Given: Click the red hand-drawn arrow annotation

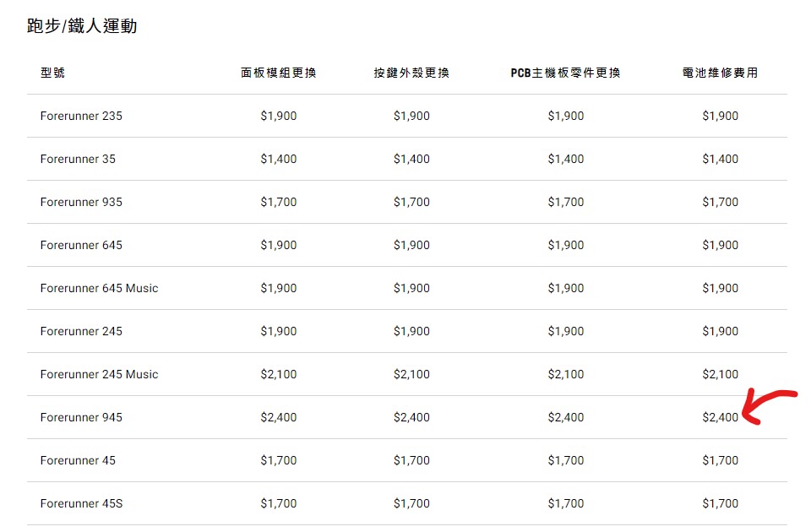Looking at the screenshot, I should coord(769,407).
